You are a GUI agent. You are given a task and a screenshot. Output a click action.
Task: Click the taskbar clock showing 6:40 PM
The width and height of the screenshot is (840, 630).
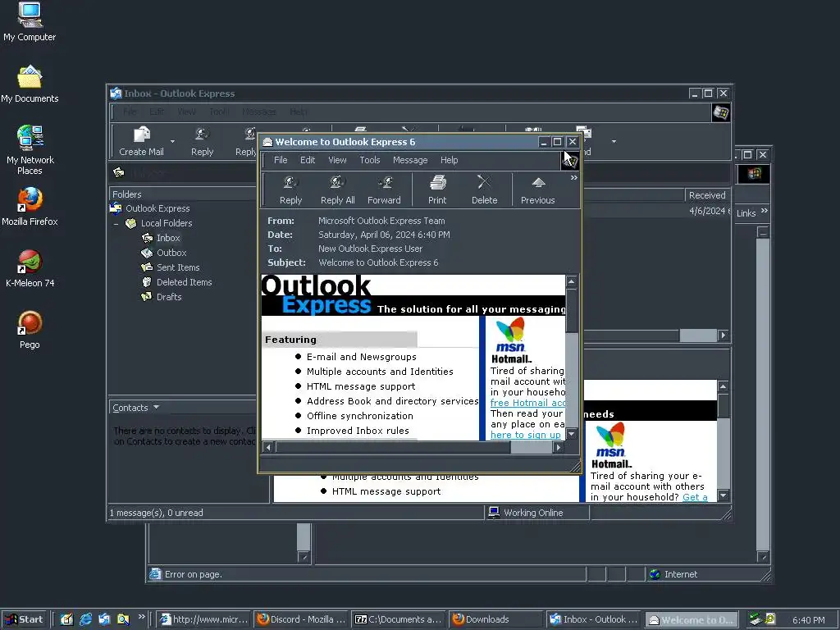[808, 620]
